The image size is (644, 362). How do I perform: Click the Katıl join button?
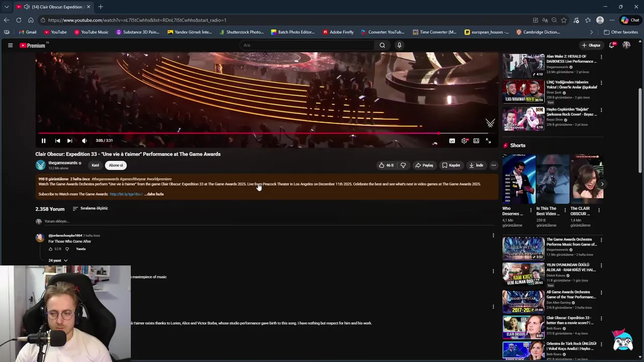95,165
